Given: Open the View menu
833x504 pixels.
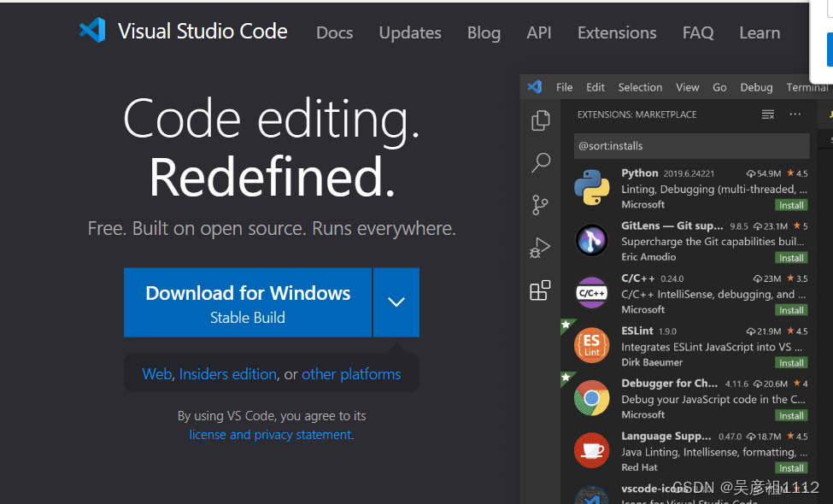Looking at the screenshot, I should click(688, 87).
